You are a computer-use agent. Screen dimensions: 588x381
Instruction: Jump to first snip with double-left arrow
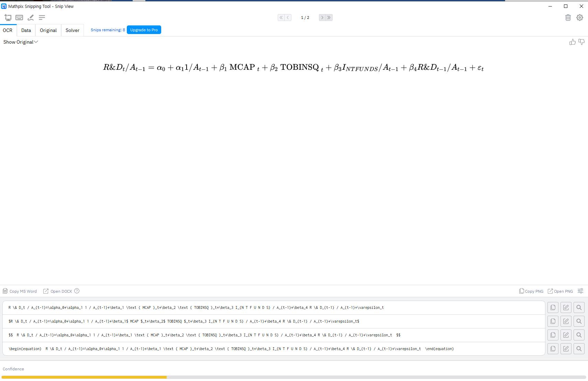click(281, 18)
